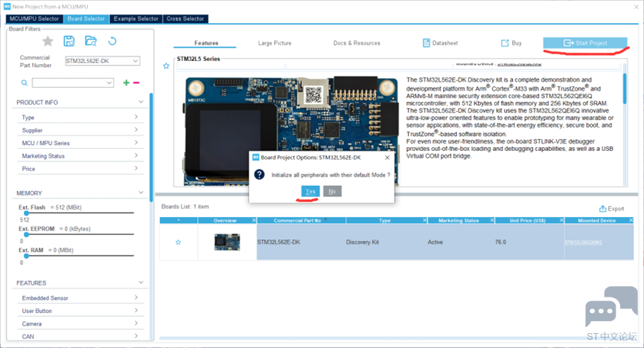Click the question mark icon in dialog

(x=259, y=175)
